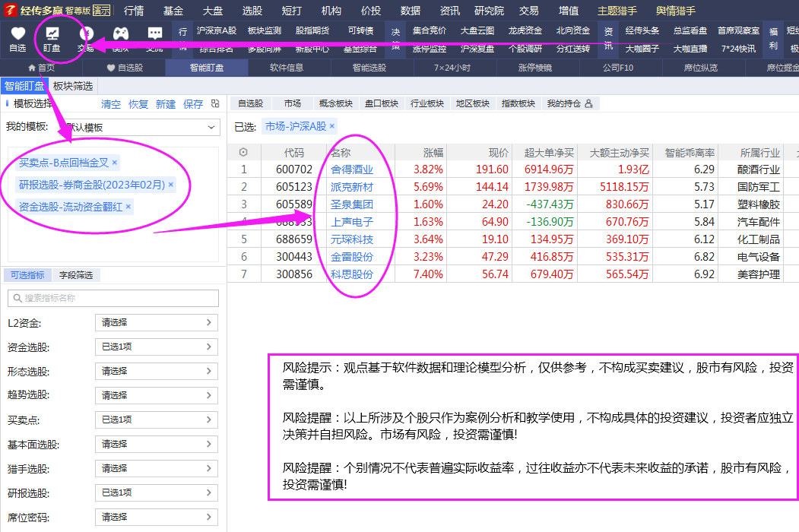Click the 自选股 heart tab icon
Screen dimensions: 799x532
(x=111, y=68)
